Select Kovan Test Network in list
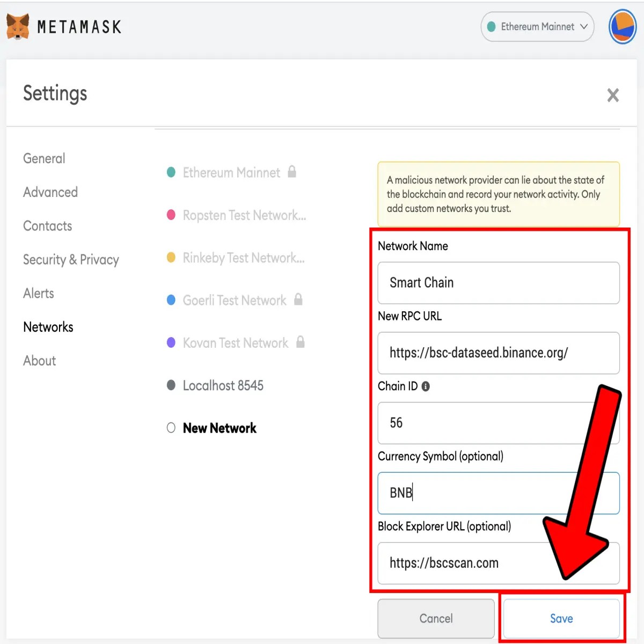Viewport: 644px width, 644px height. tap(236, 342)
